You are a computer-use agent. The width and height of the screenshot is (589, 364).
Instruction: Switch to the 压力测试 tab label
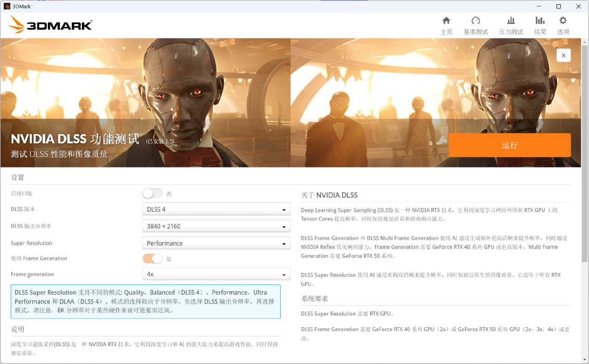511,32
